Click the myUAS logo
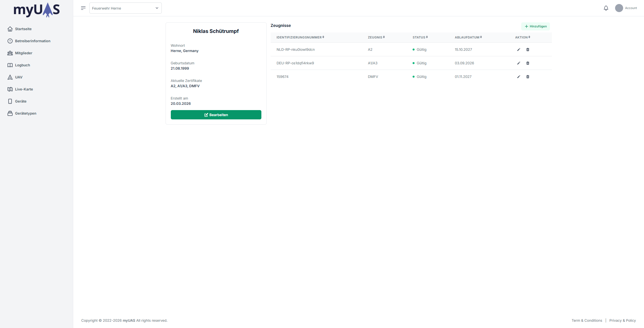 click(x=36, y=10)
